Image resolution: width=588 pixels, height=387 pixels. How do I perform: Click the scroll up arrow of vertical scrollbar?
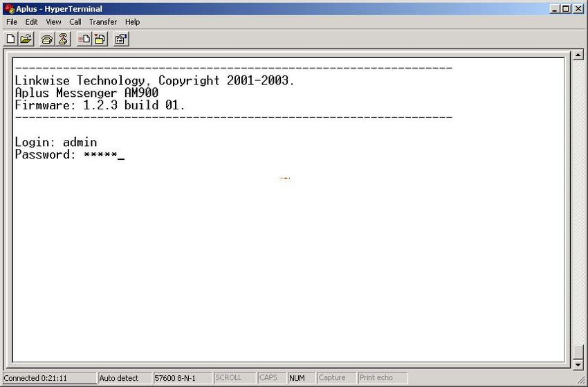click(578, 55)
